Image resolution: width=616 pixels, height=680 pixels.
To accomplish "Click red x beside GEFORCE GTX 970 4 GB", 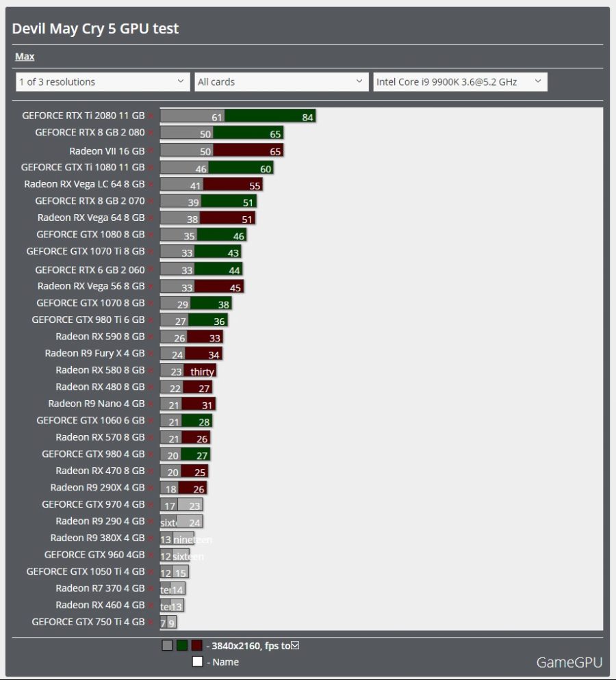I will pyautogui.click(x=151, y=504).
